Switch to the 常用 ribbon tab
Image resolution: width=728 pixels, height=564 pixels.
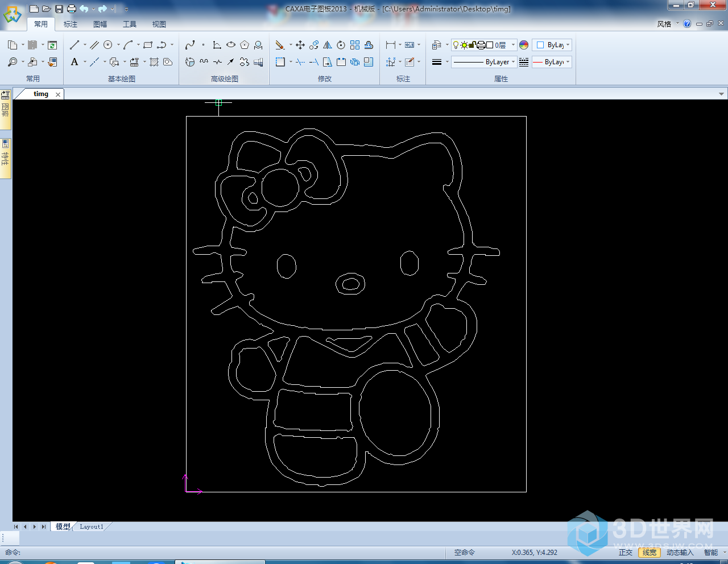[x=41, y=24]
